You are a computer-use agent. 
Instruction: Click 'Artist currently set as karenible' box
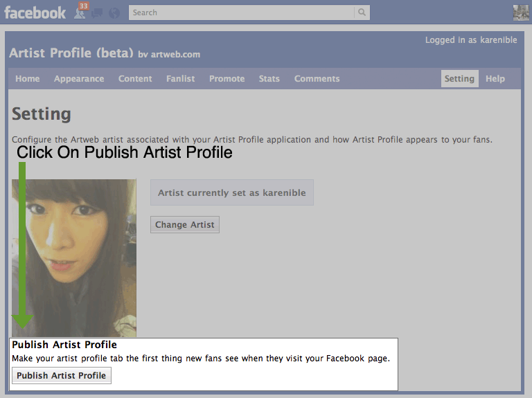pos(232,192)
